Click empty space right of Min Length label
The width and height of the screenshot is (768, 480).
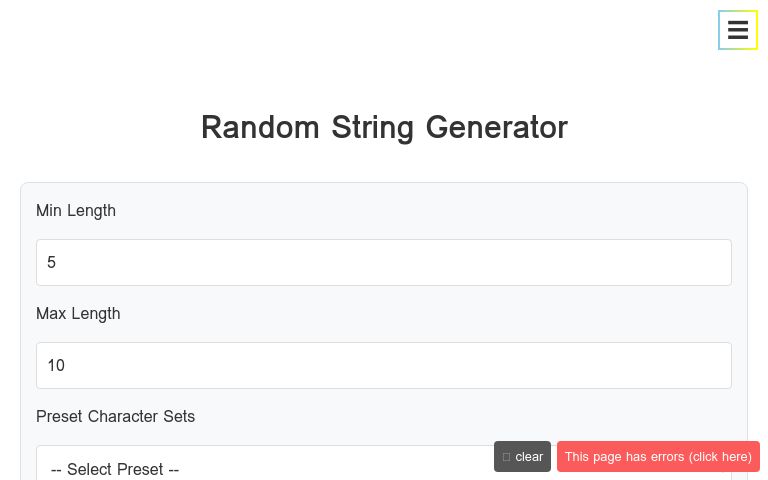click(x=400, y=211)
